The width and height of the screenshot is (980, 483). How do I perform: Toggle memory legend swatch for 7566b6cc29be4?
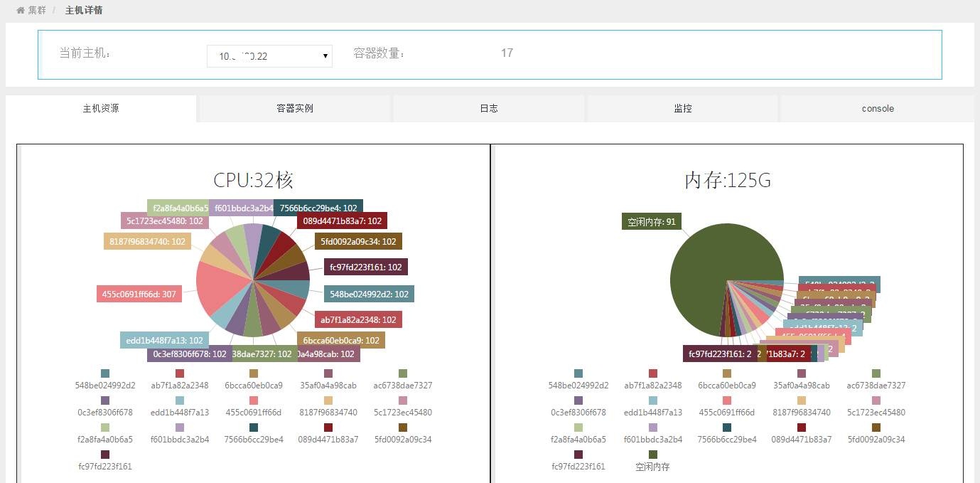(x=727, y=428)
